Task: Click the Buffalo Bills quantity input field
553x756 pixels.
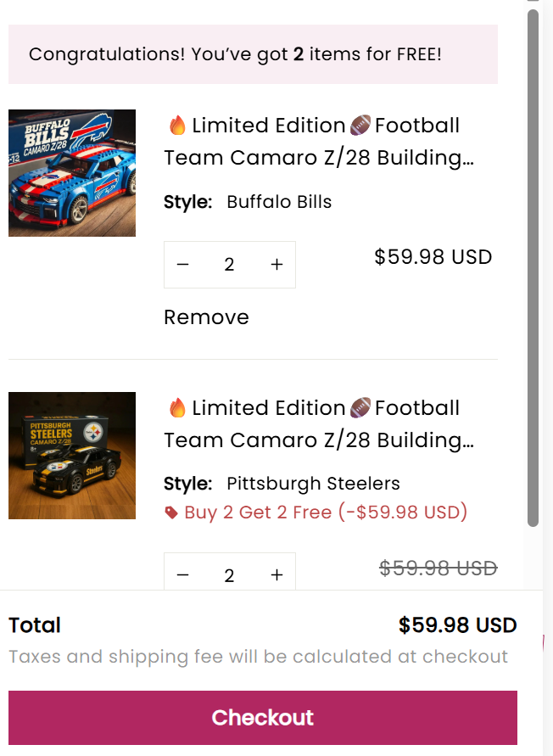Action: 229,265
